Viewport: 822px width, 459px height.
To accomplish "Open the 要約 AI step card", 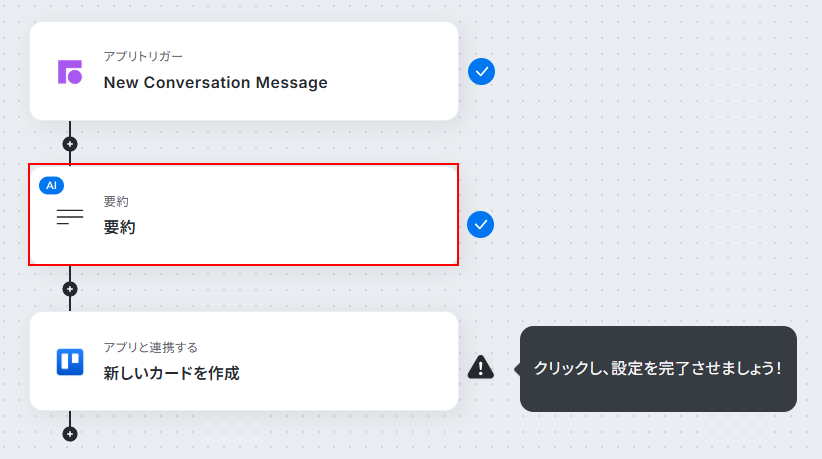I will pyautogui.click(x=244, y=215).
